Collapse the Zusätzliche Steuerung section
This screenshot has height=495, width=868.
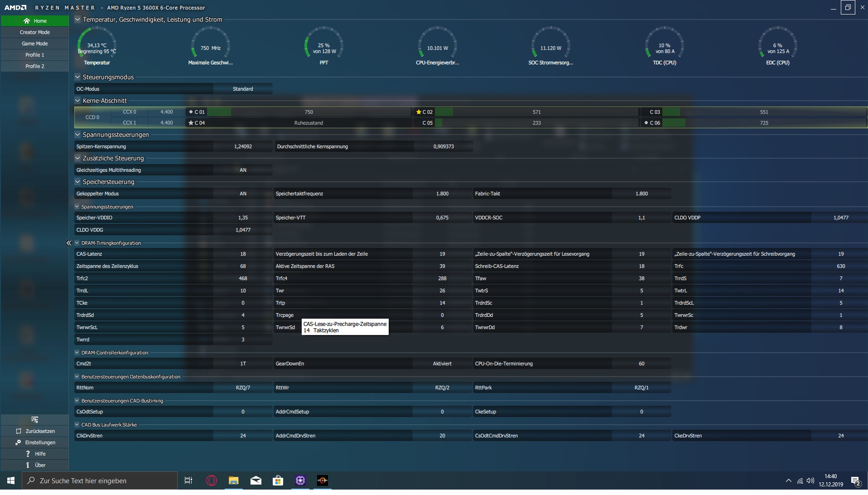77,158
